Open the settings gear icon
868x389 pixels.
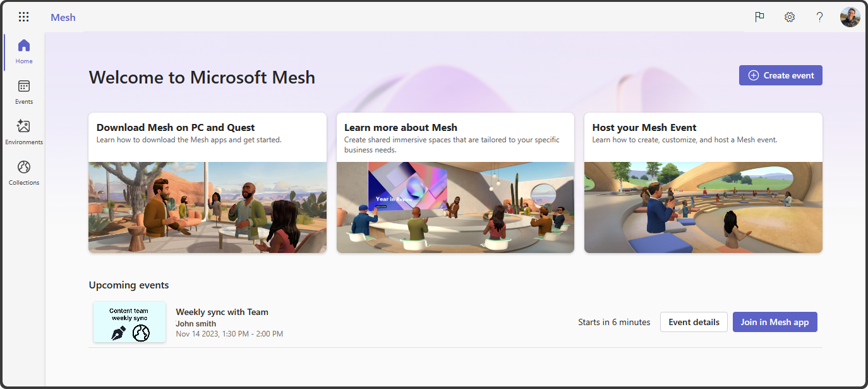pos(789,17)
